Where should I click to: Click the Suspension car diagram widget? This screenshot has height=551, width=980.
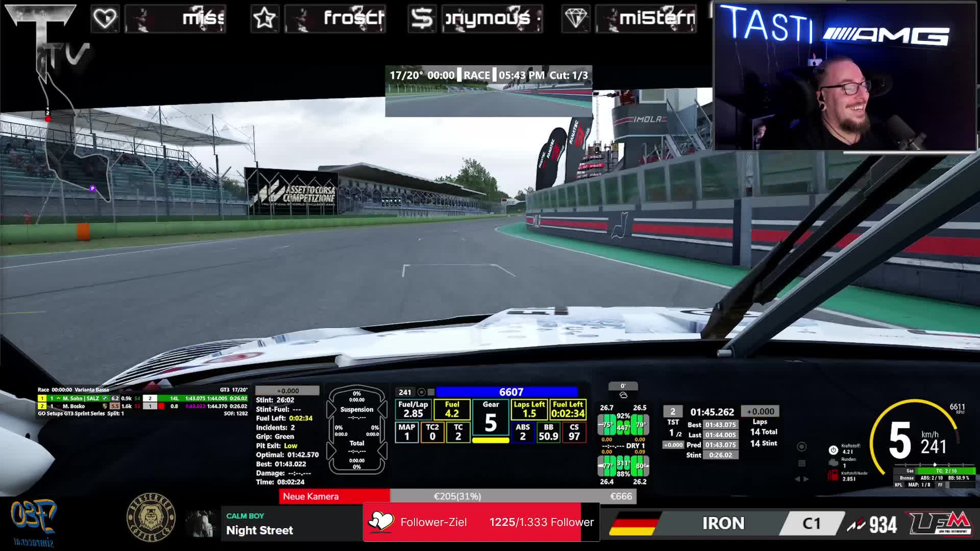pos(357,430)
